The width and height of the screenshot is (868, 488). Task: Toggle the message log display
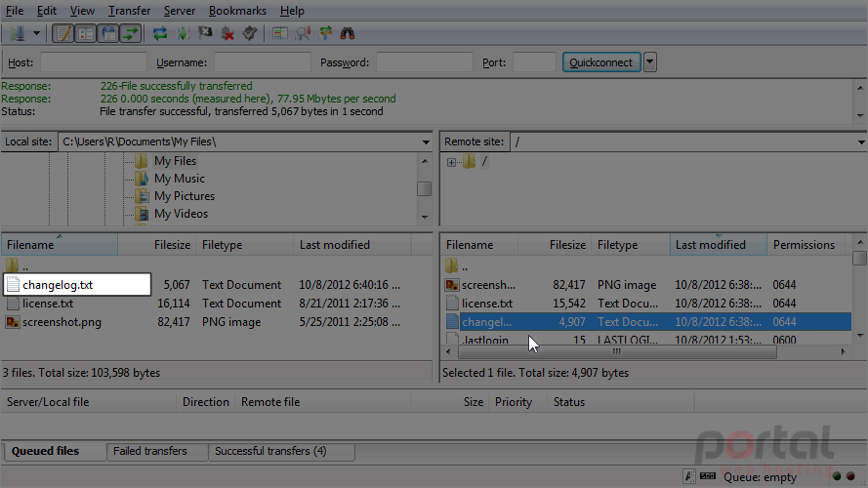pos(63,33)
